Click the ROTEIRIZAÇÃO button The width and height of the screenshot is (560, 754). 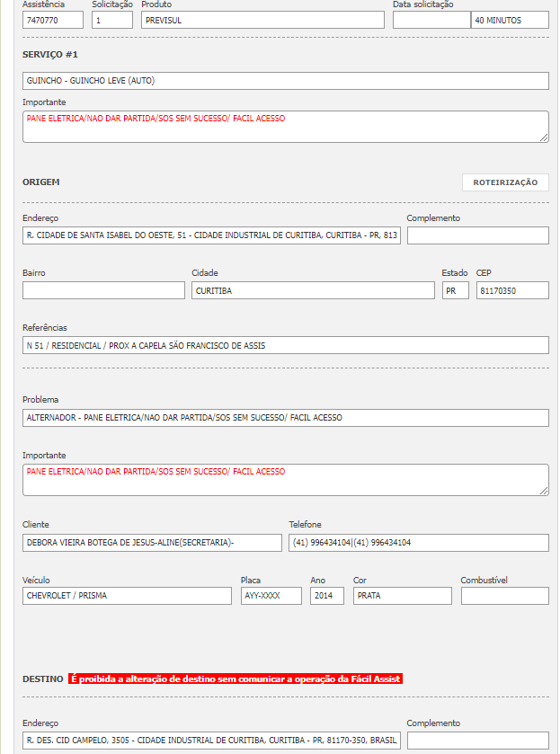[x=505, y=182]
